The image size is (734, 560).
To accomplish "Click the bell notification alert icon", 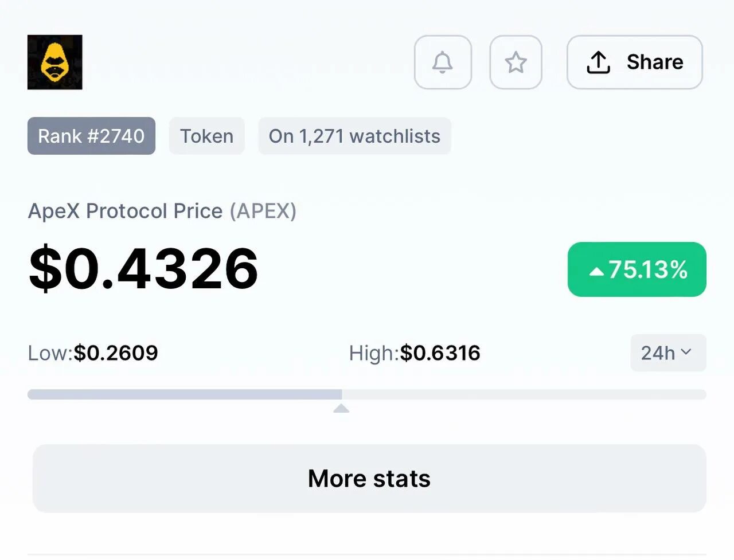I will pos(443,62).
